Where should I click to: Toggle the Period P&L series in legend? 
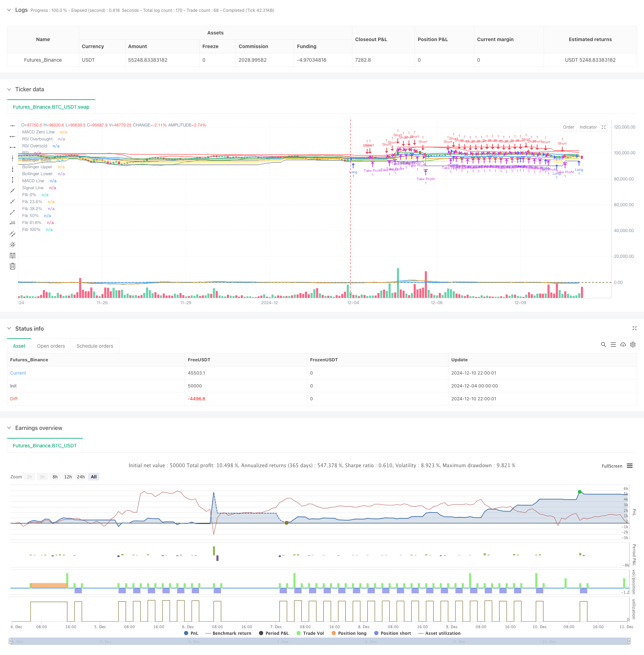(274, 633)
